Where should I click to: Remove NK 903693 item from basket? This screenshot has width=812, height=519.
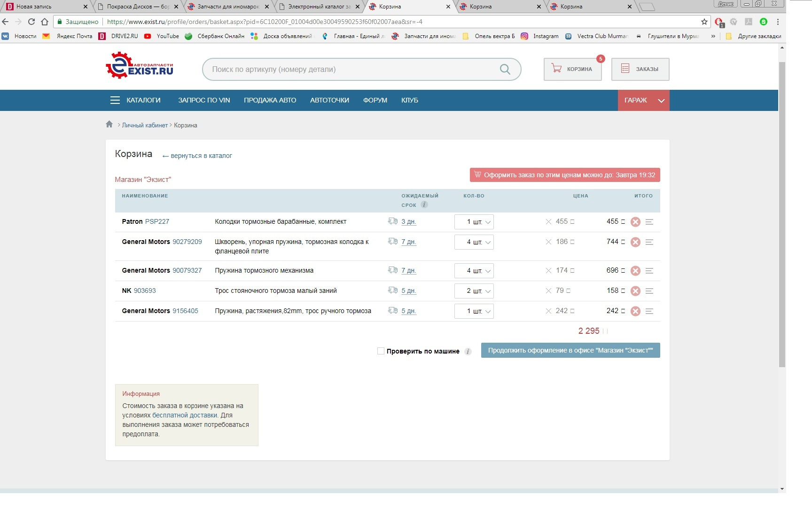(635, 291)
